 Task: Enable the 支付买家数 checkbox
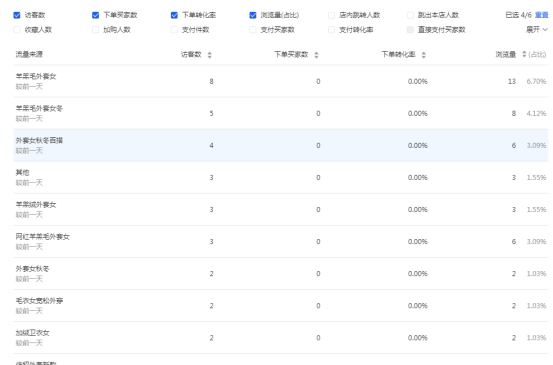pyautogui.click(x=253, y=30)
